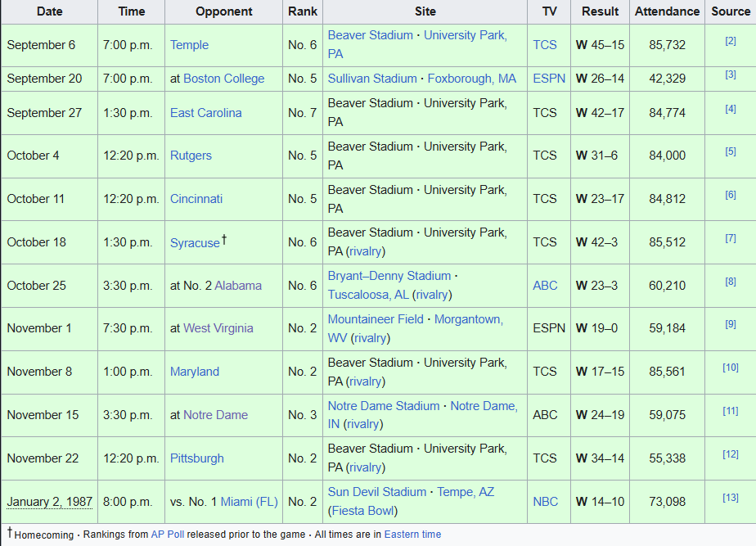
Task: Open the Sun Devil Stadium link
Action: 377,492
